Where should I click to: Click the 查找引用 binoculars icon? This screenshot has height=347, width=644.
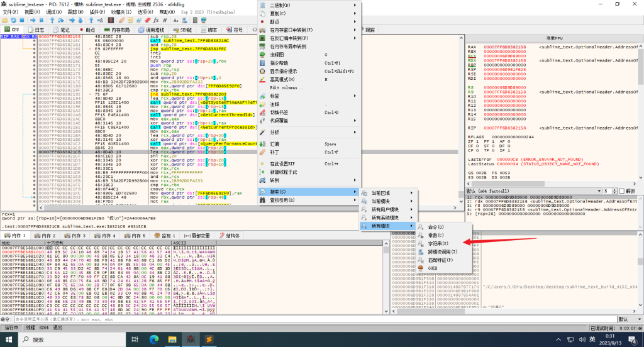(x=264, y=200)
